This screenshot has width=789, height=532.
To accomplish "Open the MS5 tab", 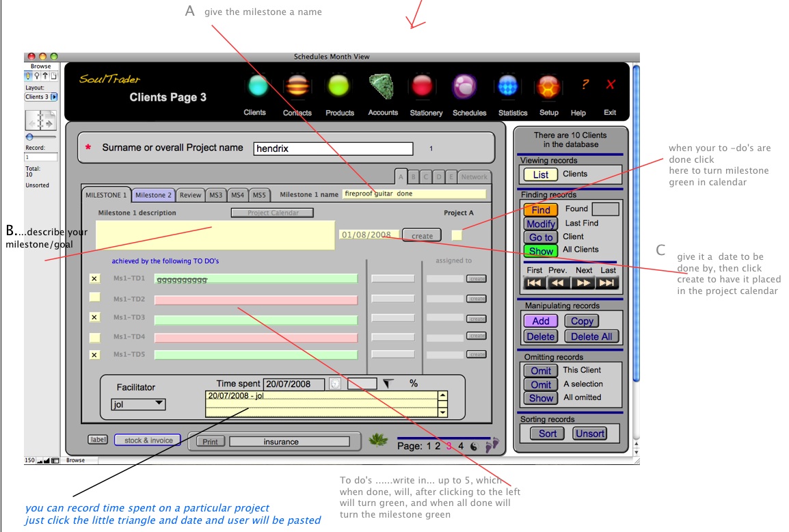I will (259, 195).
